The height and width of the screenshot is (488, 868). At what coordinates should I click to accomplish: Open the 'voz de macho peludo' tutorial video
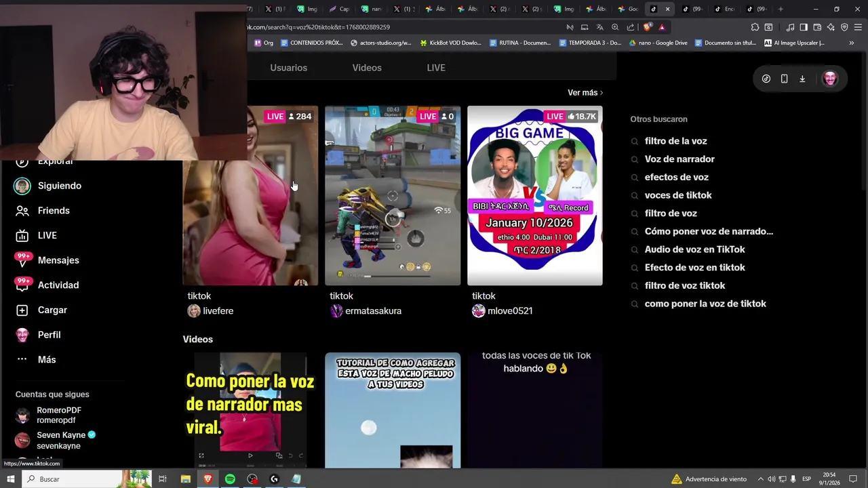(x=393, y=410)
